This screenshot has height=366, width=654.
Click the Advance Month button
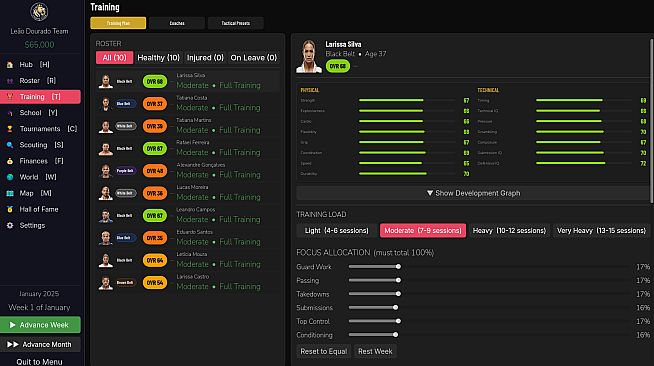coord(40,344)
